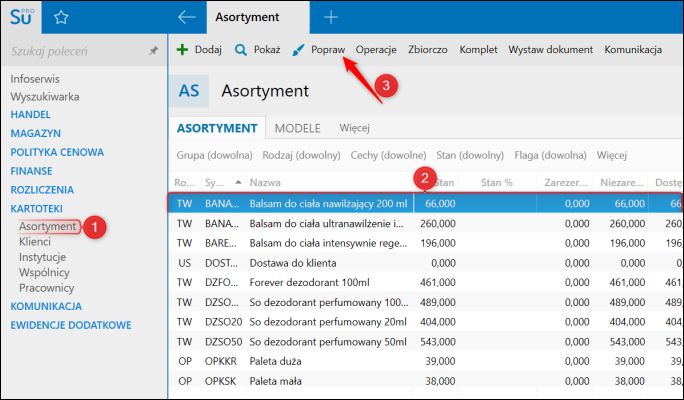Screen dimensions: 684x400
Task: Go back using the left arrow
Action: point(187,17)
